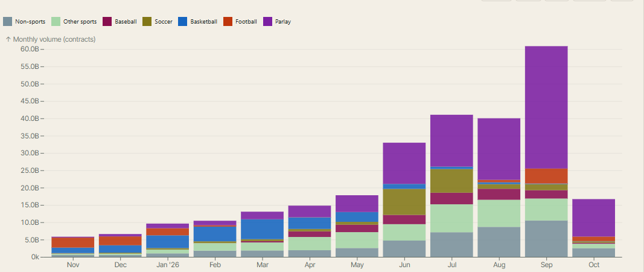
Task: Click the blue Basketball segment of the Feb bar
Action: 215,234
